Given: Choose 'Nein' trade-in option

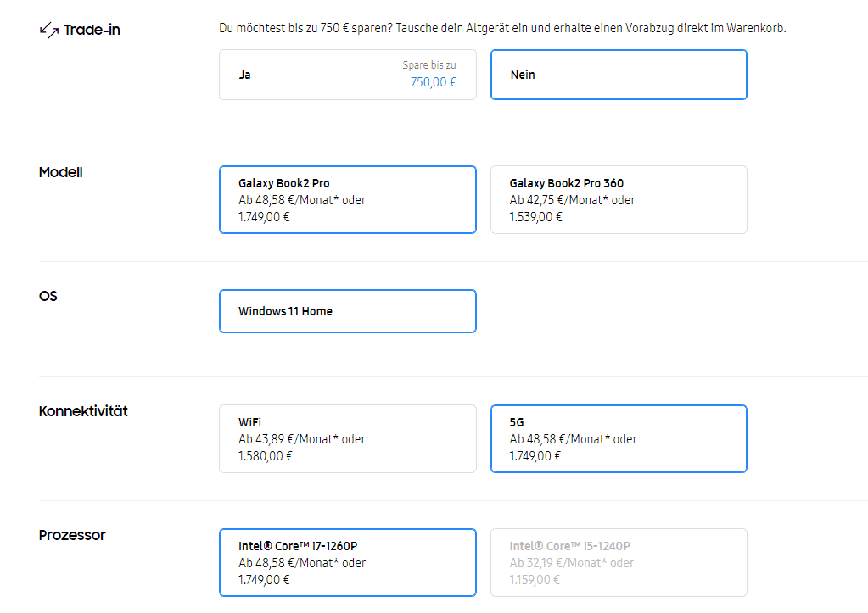Looking at the screenshot, I should click(x=619, y=75).
